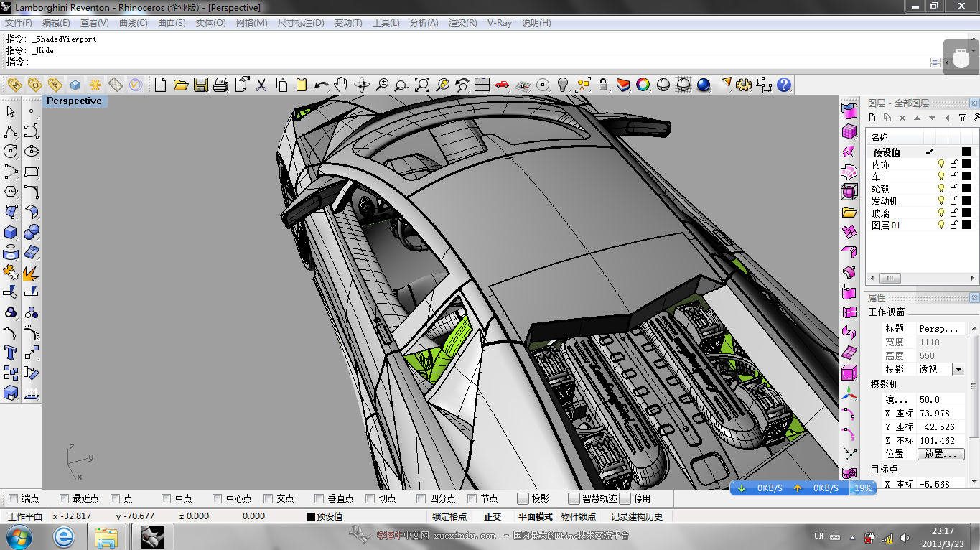Toggle 正交 ortho mode in status bar
Image resolution: width=980 pixels, height=550 pixels.
pos(493,516)
